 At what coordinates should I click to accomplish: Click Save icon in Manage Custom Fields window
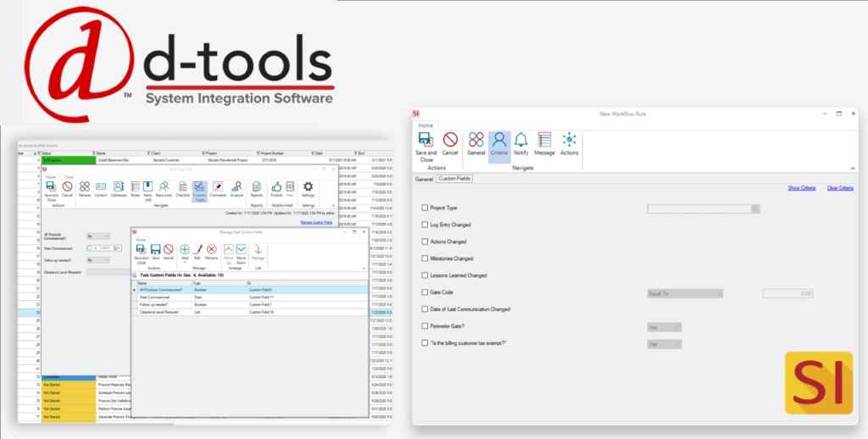pos(156,252)
